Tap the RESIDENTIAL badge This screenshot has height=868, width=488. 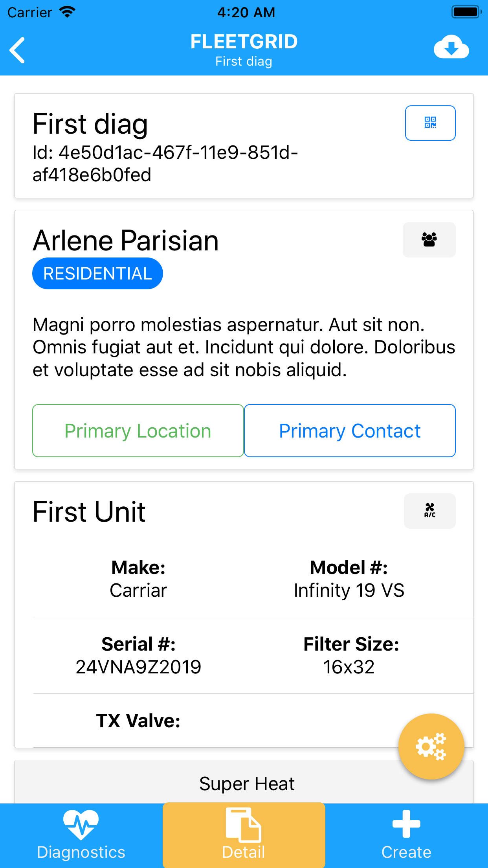[97, 274]
